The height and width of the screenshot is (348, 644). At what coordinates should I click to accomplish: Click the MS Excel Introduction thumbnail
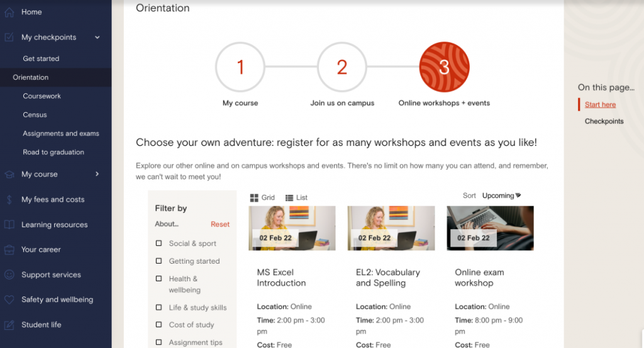pos(292,228)
